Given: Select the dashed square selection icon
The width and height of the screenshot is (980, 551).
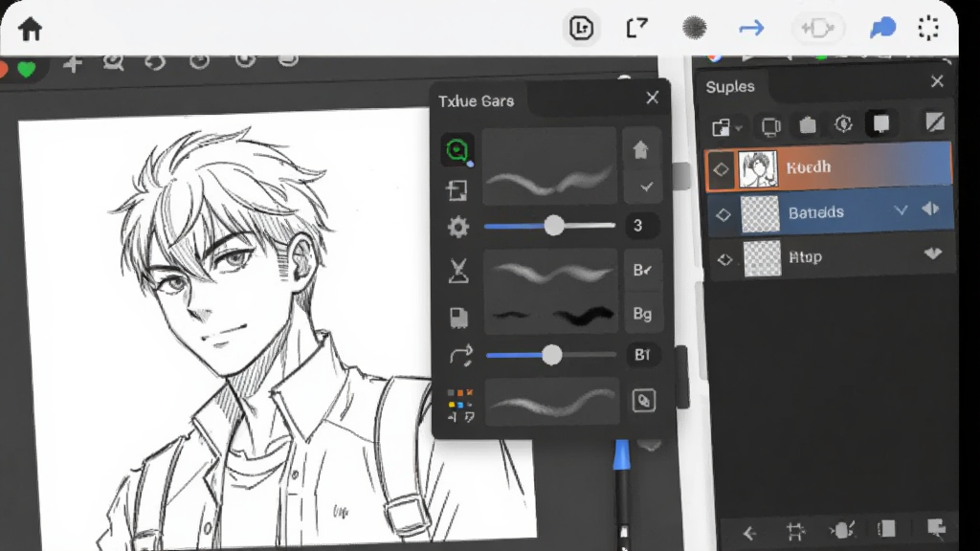Looking at the screenshot, I should [x=928, y=28].
